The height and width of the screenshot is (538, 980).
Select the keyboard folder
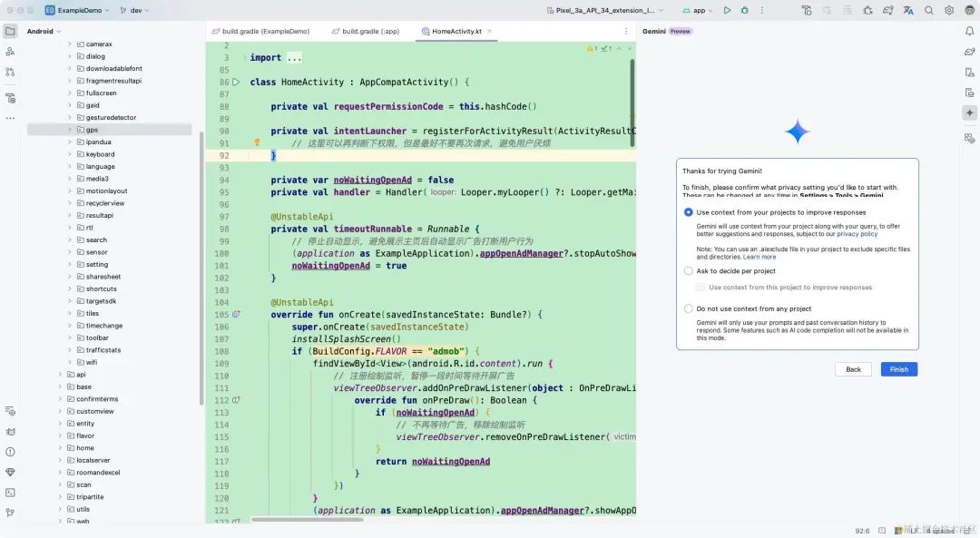point(100,154)
